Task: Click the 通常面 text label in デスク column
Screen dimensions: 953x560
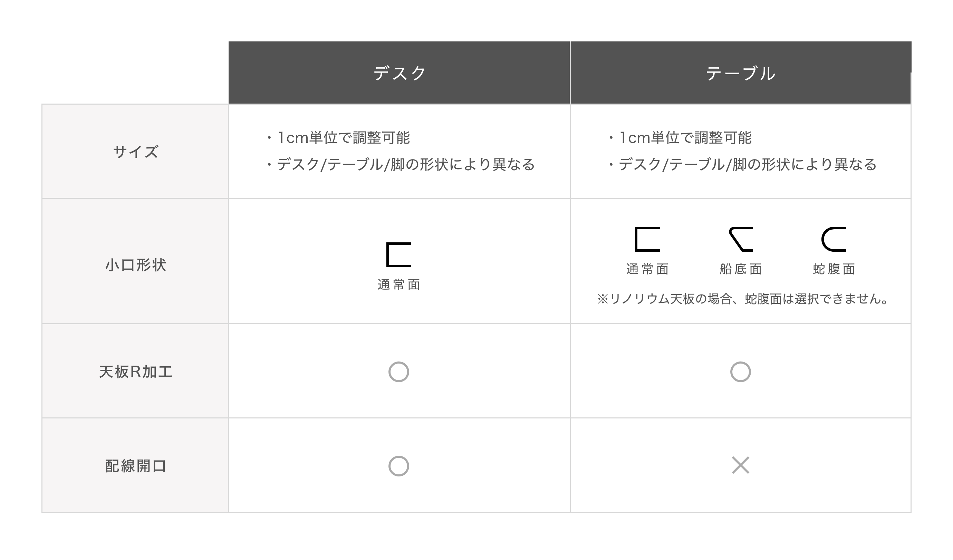Action: [x=398, y=285]
